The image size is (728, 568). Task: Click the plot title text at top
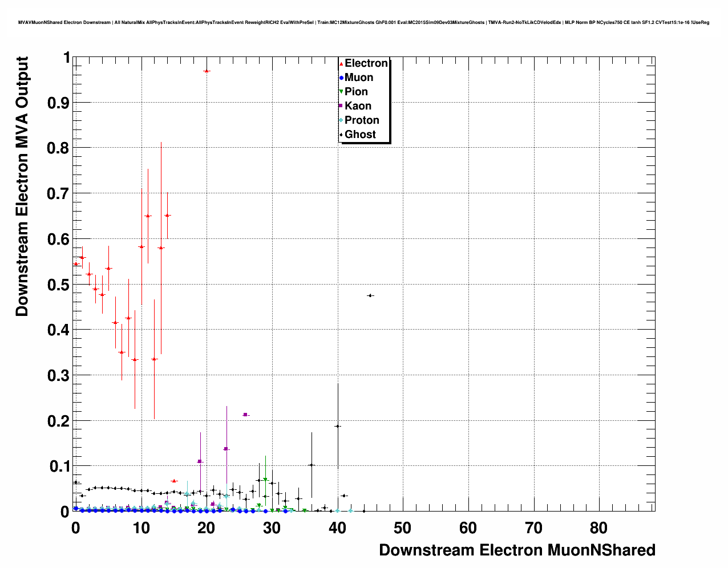[363, 22]
